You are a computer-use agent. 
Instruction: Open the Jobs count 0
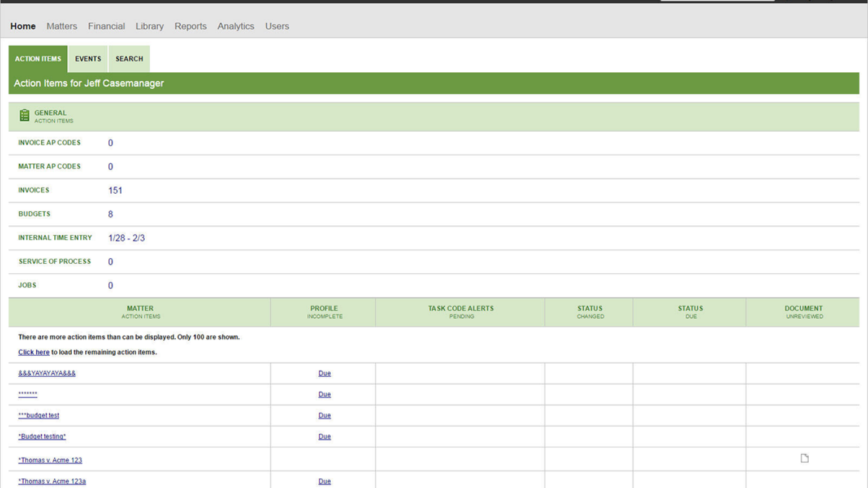(110, 285)
